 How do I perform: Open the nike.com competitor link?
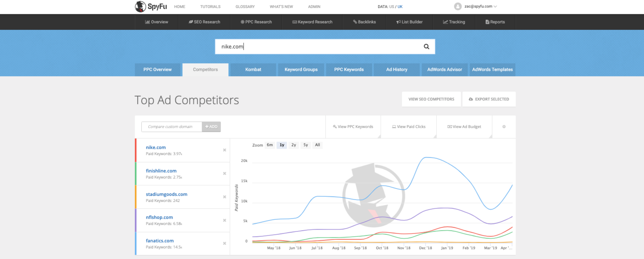(x=156, y=147)
